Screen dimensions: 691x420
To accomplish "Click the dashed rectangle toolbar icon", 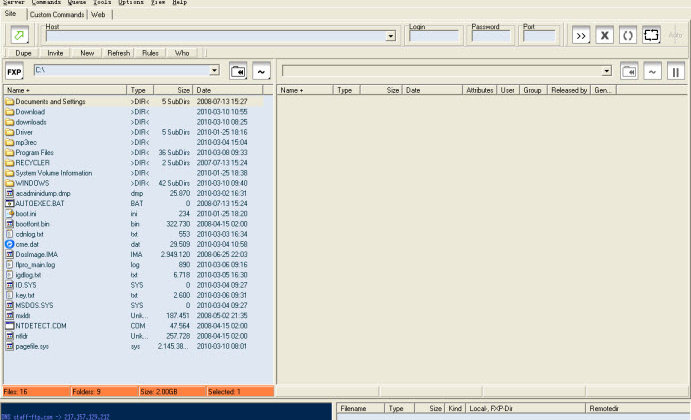I will click(651, 35).
